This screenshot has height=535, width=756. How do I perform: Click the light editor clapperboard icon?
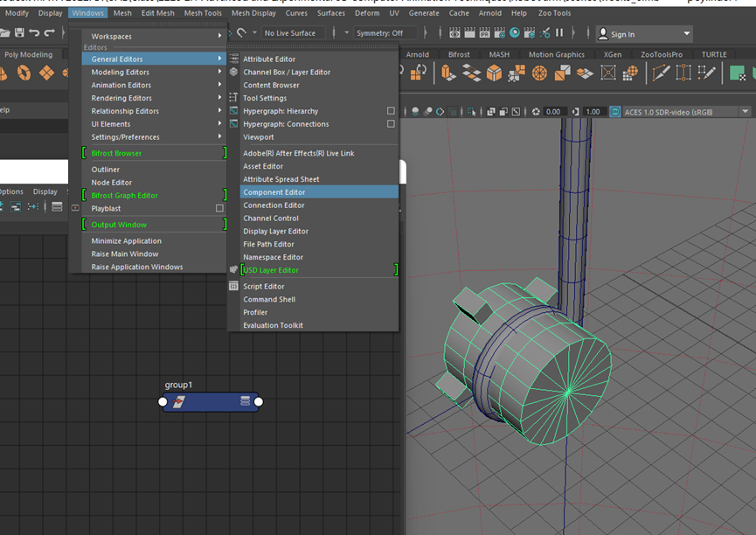530,33
